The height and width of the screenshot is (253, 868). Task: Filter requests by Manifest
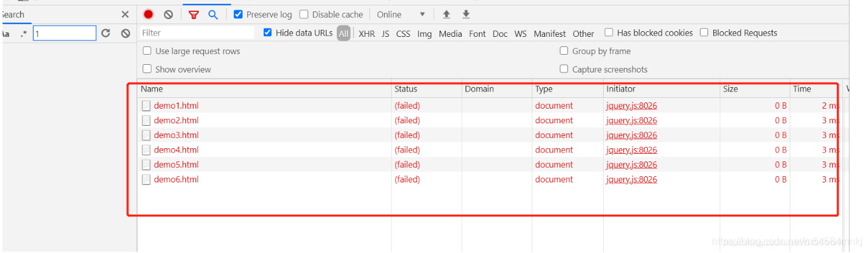(x=550, y=34)
